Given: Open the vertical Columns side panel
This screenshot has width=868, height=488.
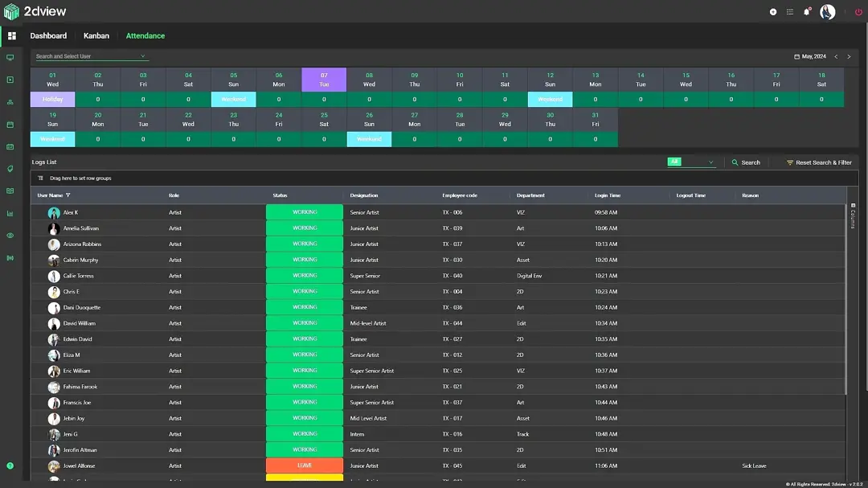Looking at the screenshot, I should click(853, 216).
